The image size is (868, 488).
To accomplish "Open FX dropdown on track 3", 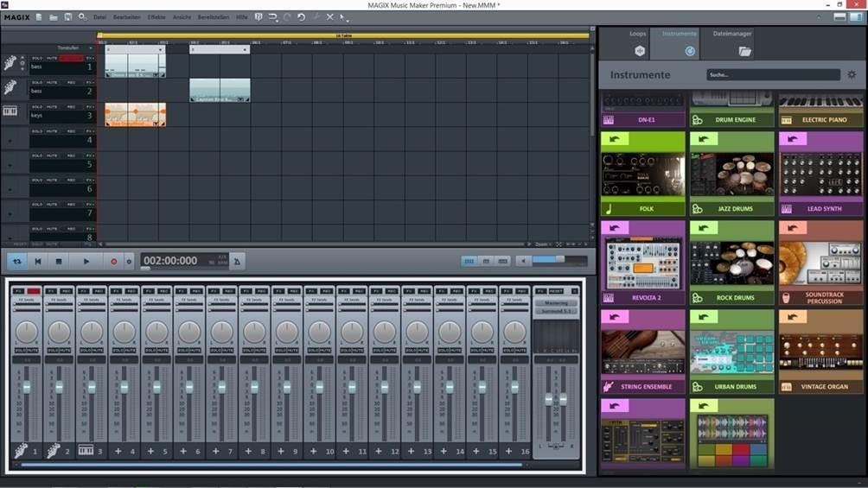I will (89, 106).
